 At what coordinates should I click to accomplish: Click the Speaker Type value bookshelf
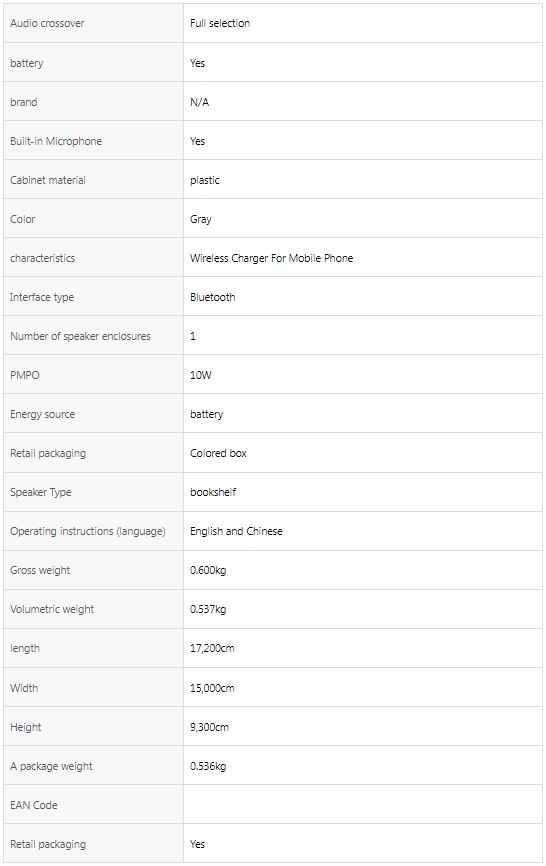coord(213,492)
